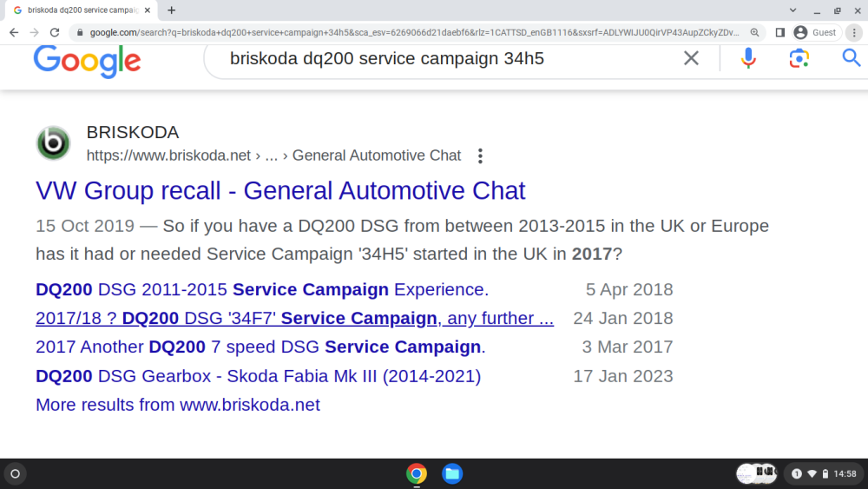The height and width of the screenshot is (489, 868).
Task: Open a new browser tab
Action: (x=172, y=10)
